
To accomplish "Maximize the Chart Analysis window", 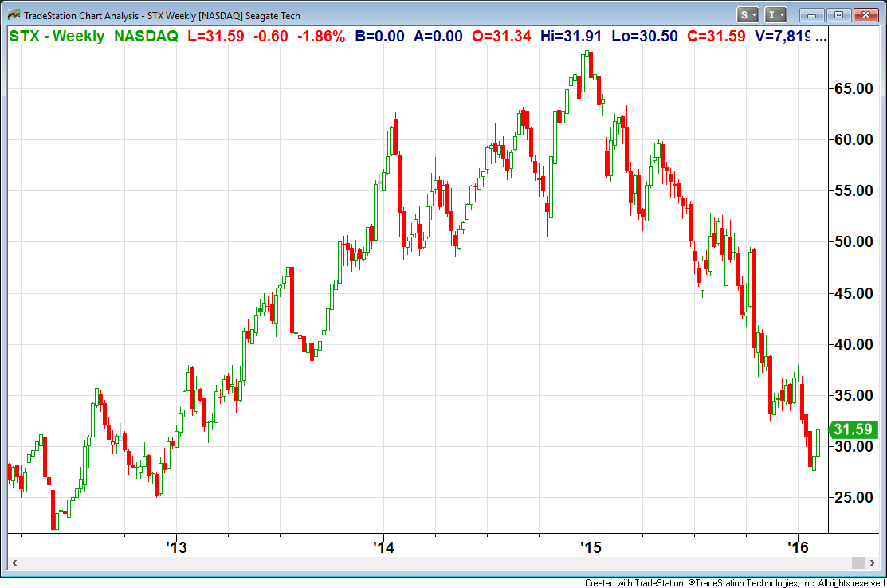I will click(x=838, y=15).
